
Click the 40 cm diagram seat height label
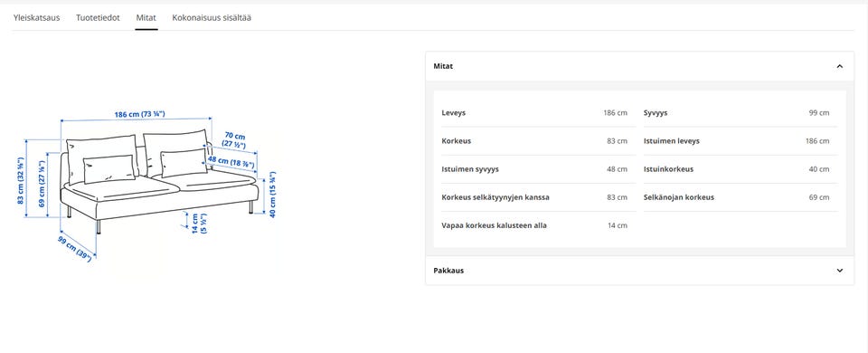point(272,195)
